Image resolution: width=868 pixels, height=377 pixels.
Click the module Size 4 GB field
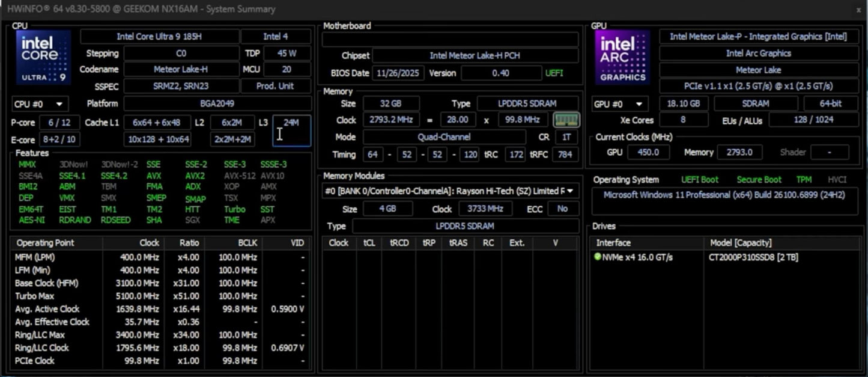(x=387, y=209)
